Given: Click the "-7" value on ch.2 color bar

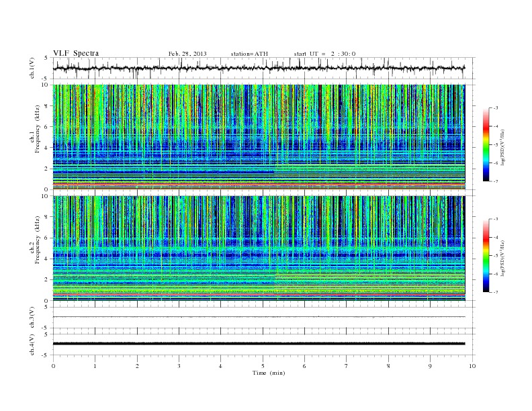Looking at the screenshot, I should pos(495,292).
